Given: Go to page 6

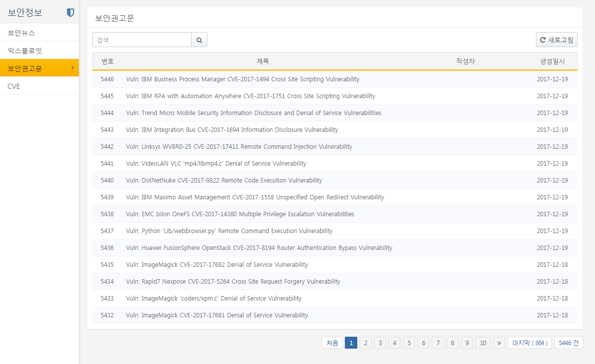Looking at the screenshot, I should tap(423, 343).
